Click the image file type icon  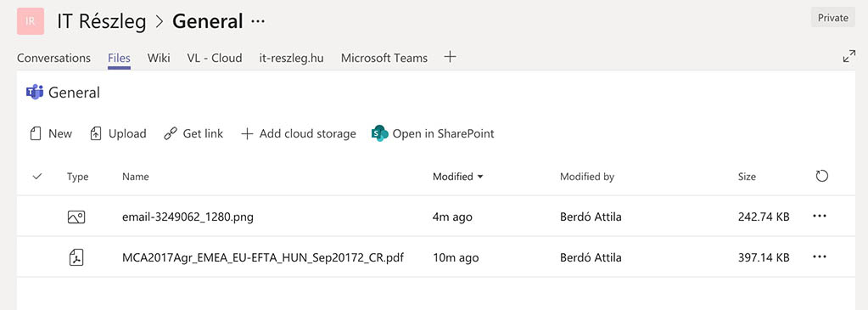pos(76,217)
